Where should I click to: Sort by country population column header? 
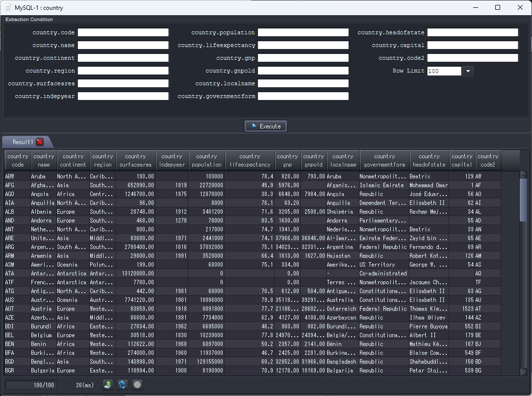point(206,160)
